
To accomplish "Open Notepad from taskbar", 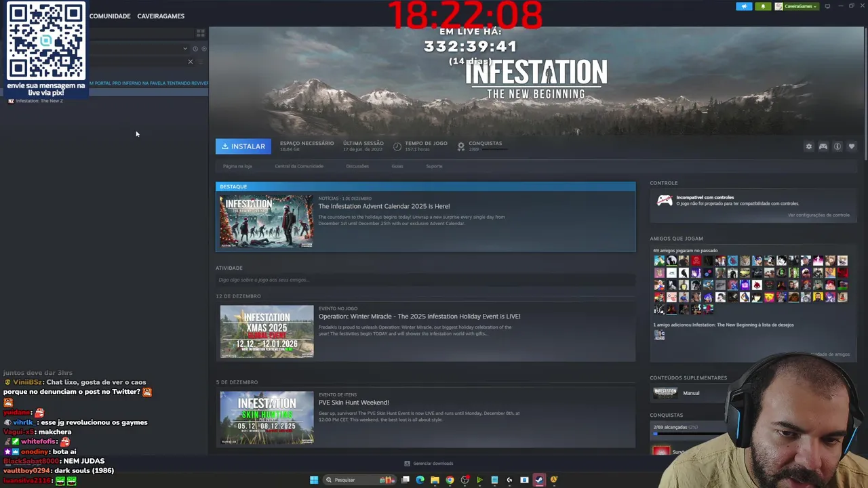I will tap(494, 480).
